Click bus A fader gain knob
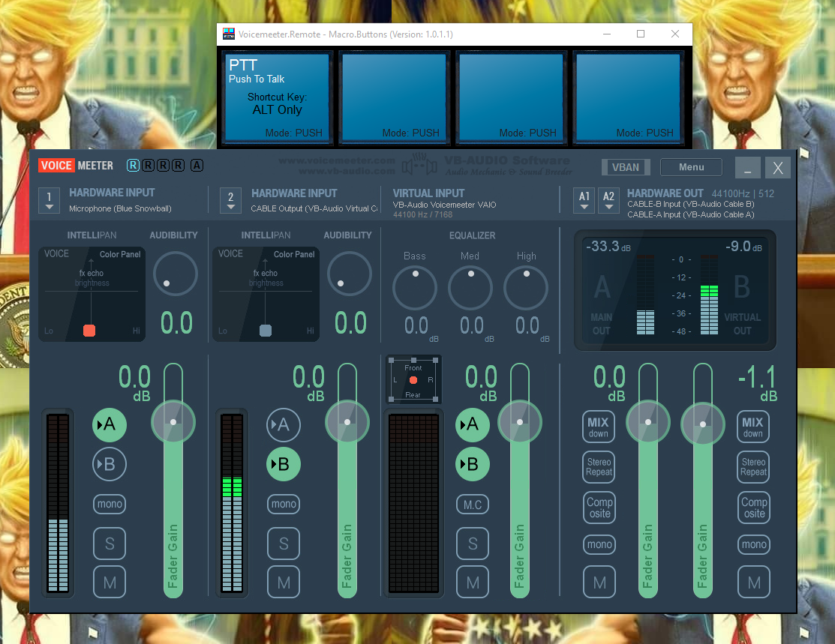 coord(648,422)
